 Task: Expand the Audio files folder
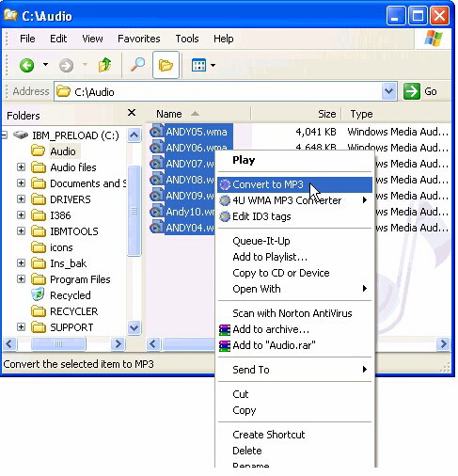click(x=21, y=167)
